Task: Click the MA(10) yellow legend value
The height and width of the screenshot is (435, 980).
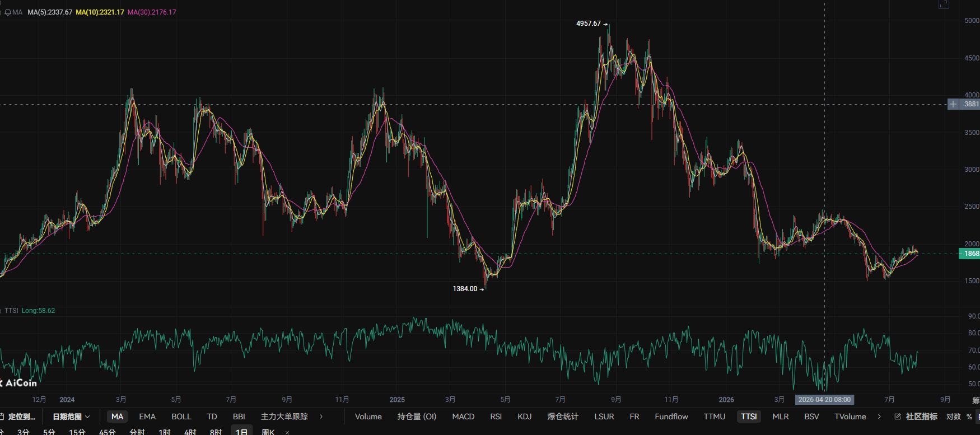Action: click(100, 12)
